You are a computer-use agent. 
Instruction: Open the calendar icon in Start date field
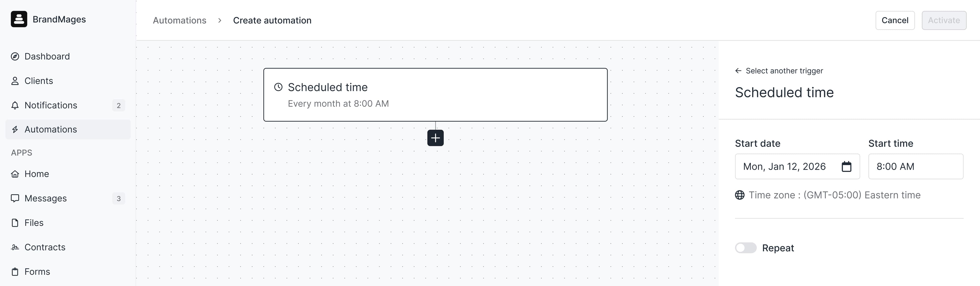pyautogui.click(x=847, y=166)
